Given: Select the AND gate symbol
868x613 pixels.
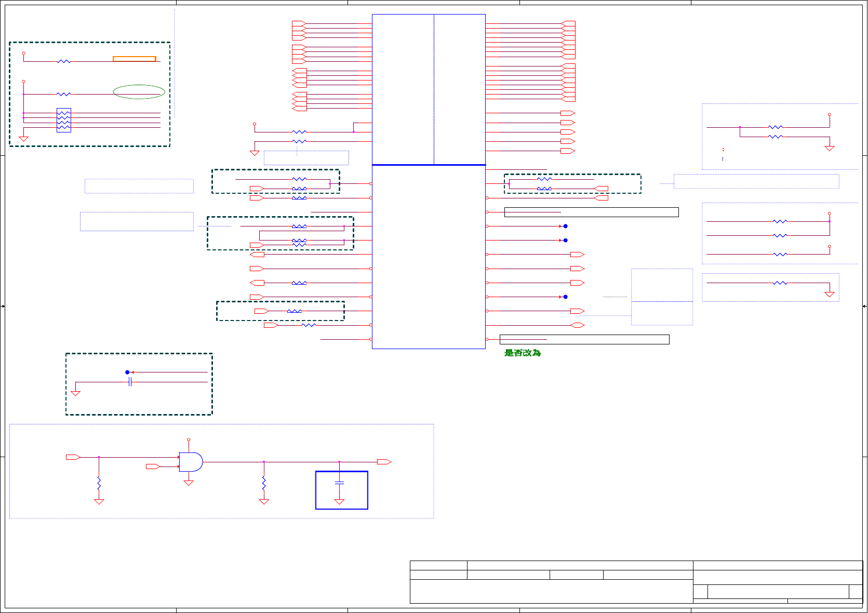Looking at the screenshot, I should point(191,462).
